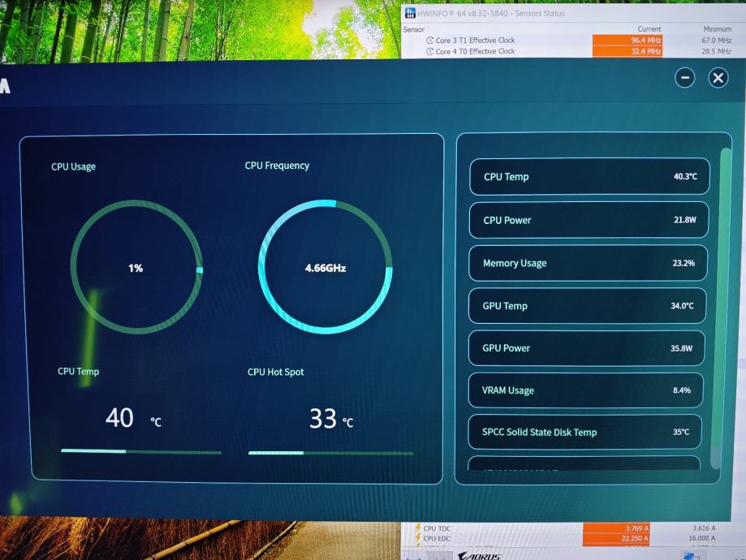Close the monitoring dashboard window
Viewport: 746px width, 560px height.
[718, 78]
